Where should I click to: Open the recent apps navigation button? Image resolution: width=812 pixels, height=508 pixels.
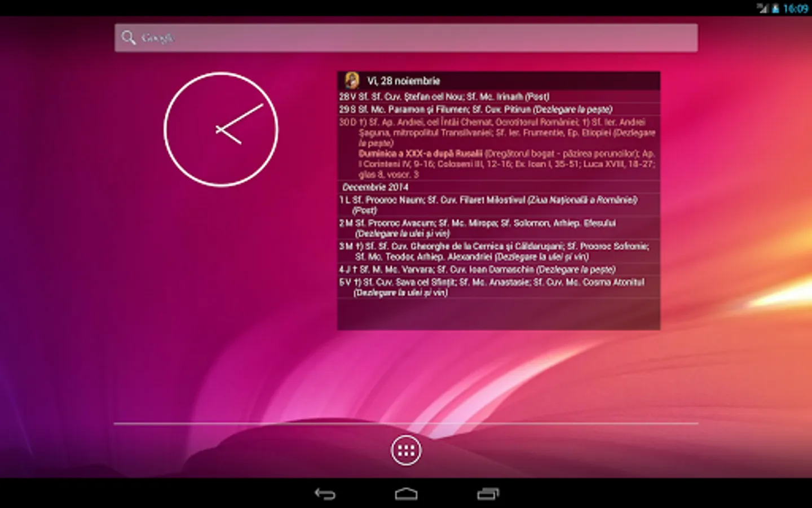click(488, 494)
